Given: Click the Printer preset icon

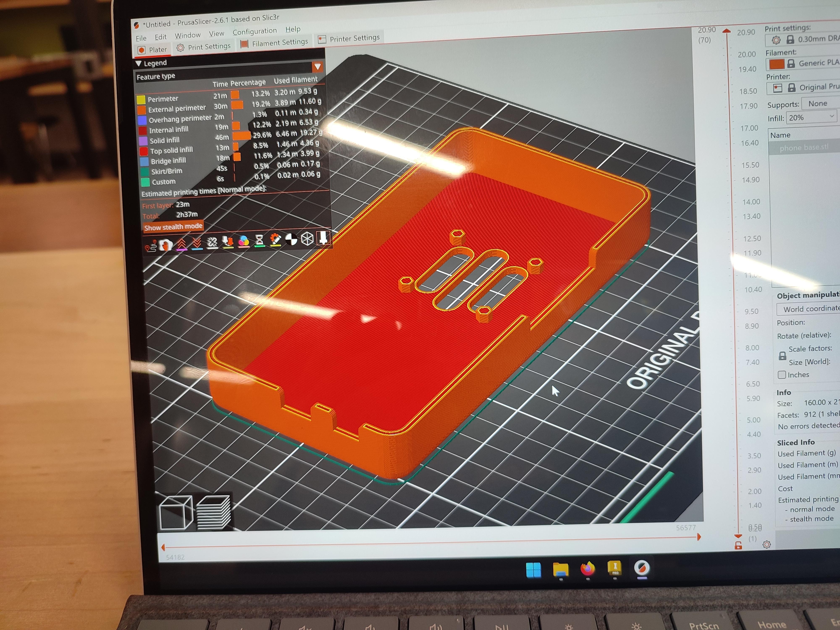Looking at the screenshot, I should (x=778, y=88).
